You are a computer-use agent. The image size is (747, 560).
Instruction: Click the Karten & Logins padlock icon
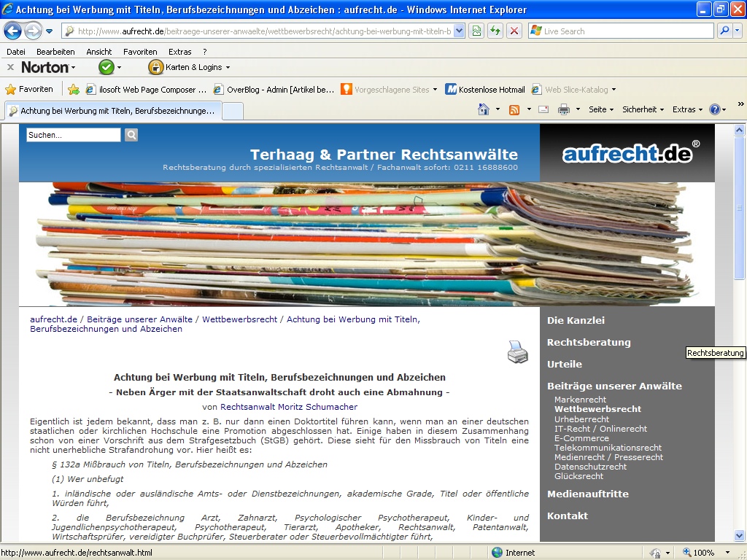pos(155,67)
